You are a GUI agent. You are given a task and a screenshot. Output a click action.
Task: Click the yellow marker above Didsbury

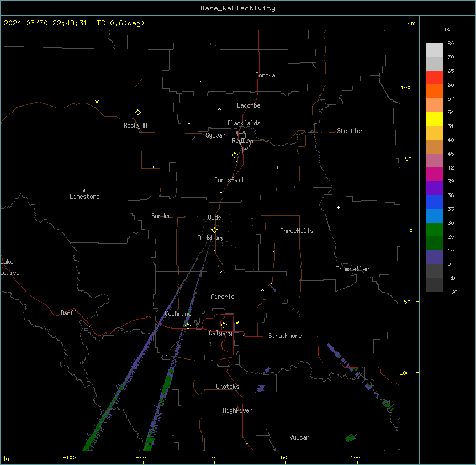214,230
